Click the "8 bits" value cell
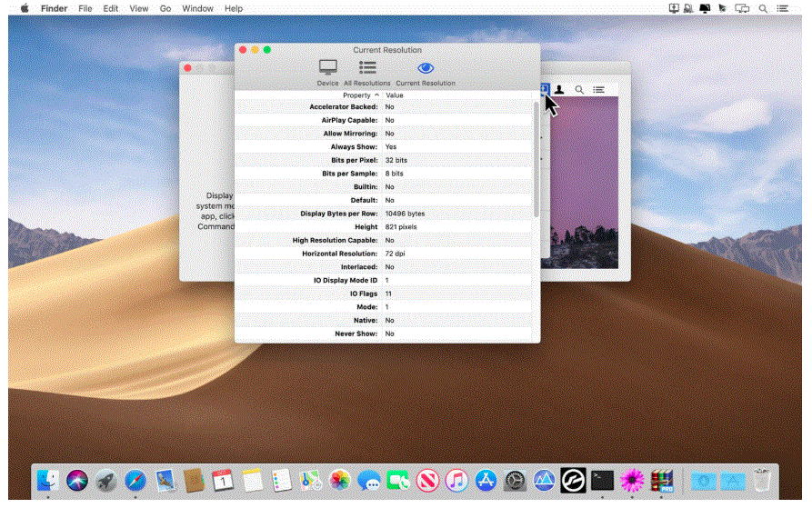This screenshot has height=508, width=812. [394, 174]
